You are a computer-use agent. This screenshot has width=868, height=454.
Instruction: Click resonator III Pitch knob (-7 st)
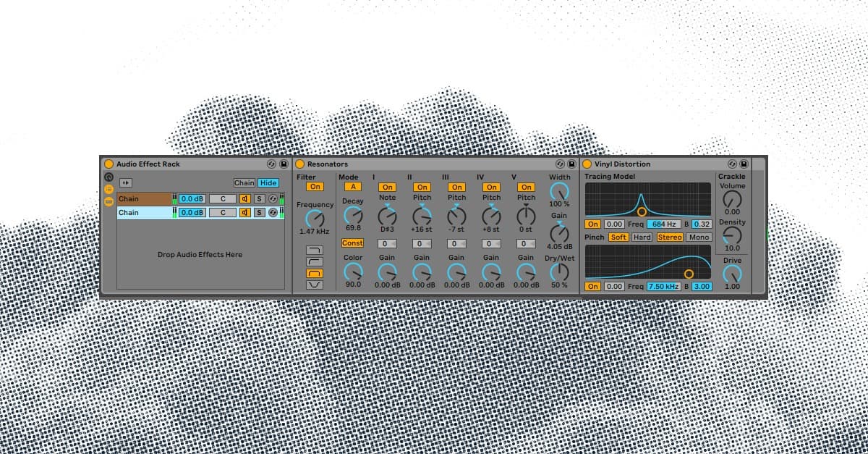456,215
